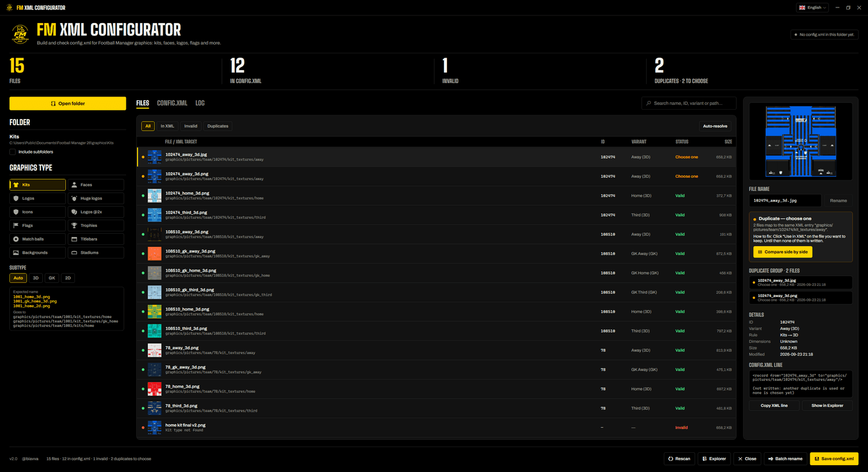
Task: Click the Save config.xml floppy icon
Action: pos(817,459)
